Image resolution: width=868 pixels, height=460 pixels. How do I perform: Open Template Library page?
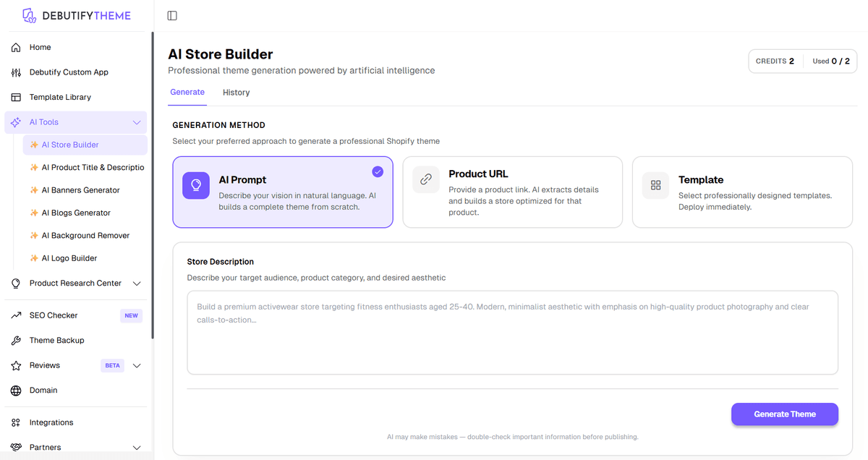pos(75,97)
